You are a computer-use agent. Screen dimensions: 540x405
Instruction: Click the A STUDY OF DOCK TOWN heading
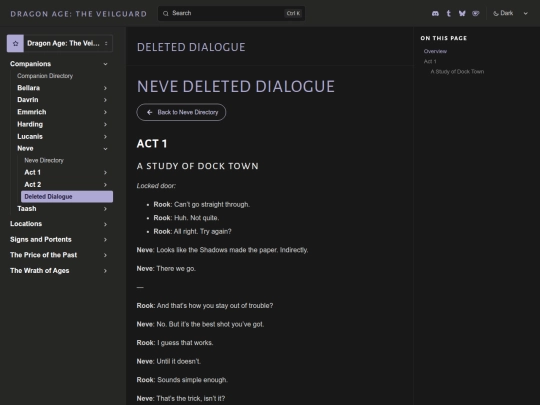click(x=198, y=166)
